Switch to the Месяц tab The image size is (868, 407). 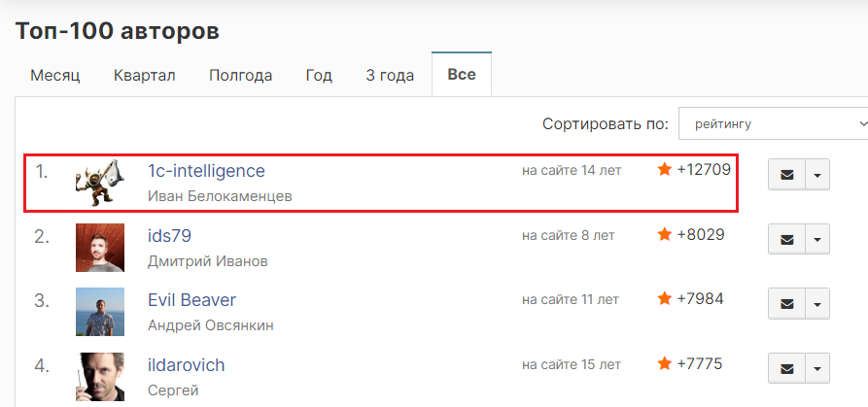(55, 75)
